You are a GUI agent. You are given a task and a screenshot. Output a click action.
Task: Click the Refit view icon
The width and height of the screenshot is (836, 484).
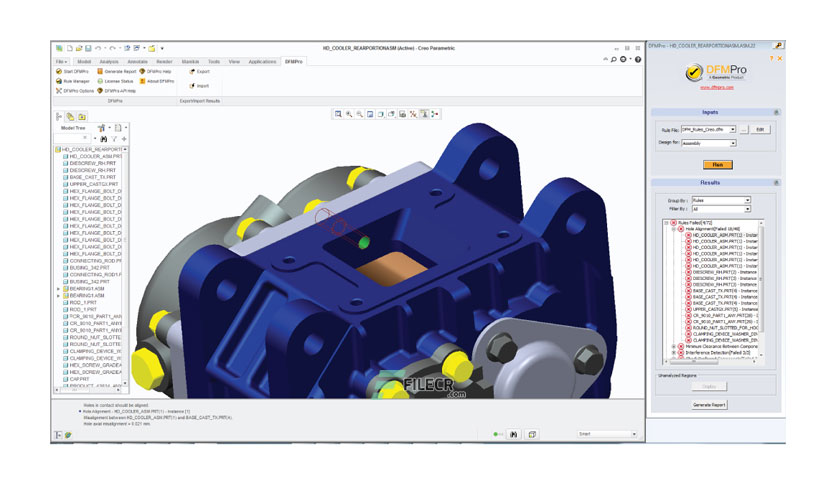[x=338, y=114]
